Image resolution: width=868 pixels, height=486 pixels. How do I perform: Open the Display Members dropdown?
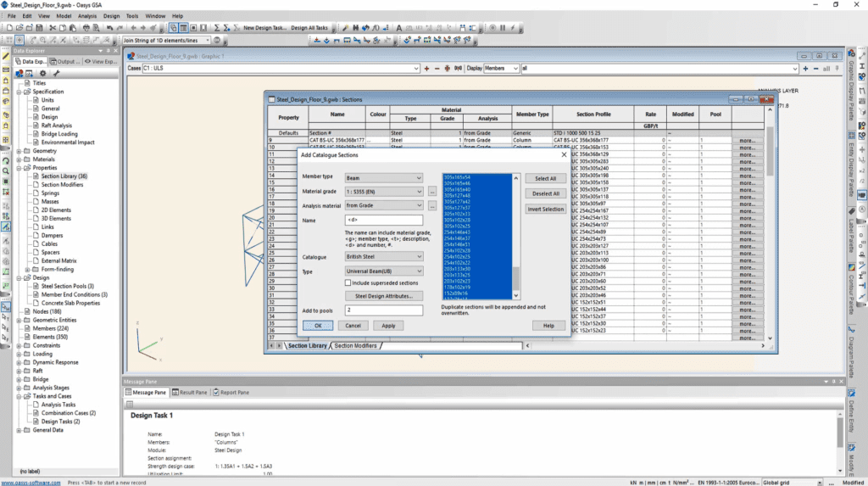(x=501, y=68)
